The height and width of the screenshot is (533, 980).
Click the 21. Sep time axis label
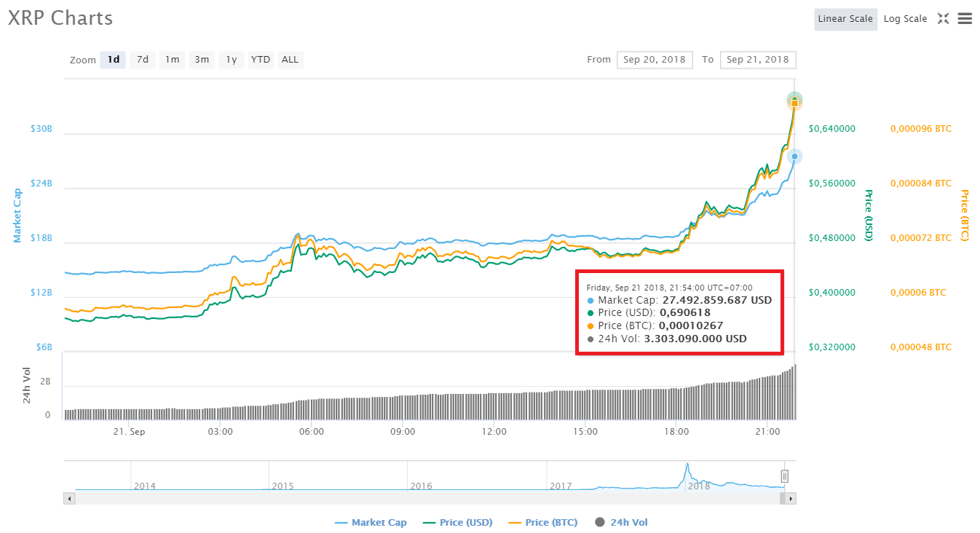(x=129, y=431)
